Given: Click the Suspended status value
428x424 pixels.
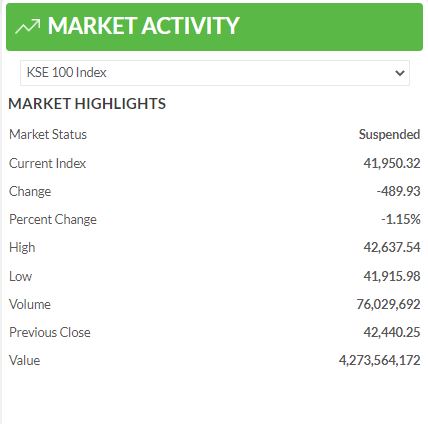Looking at the screenshot, I should point(389,135).
